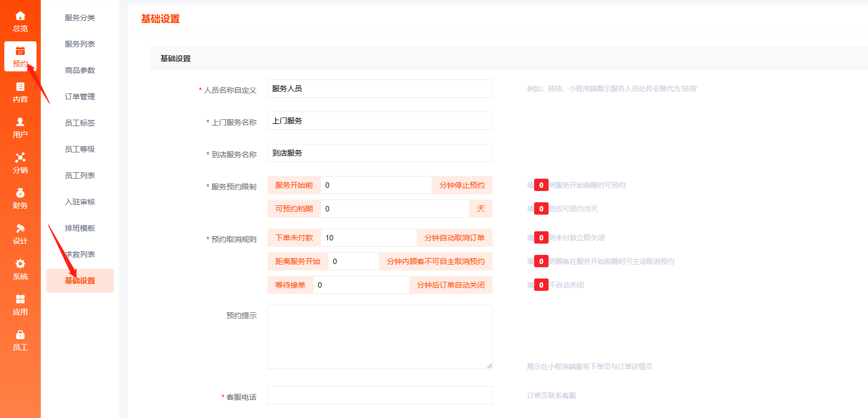This screenshot has width=868, height=418.
Task: Open 服务分类 submenu item
Action: [80, 18]
